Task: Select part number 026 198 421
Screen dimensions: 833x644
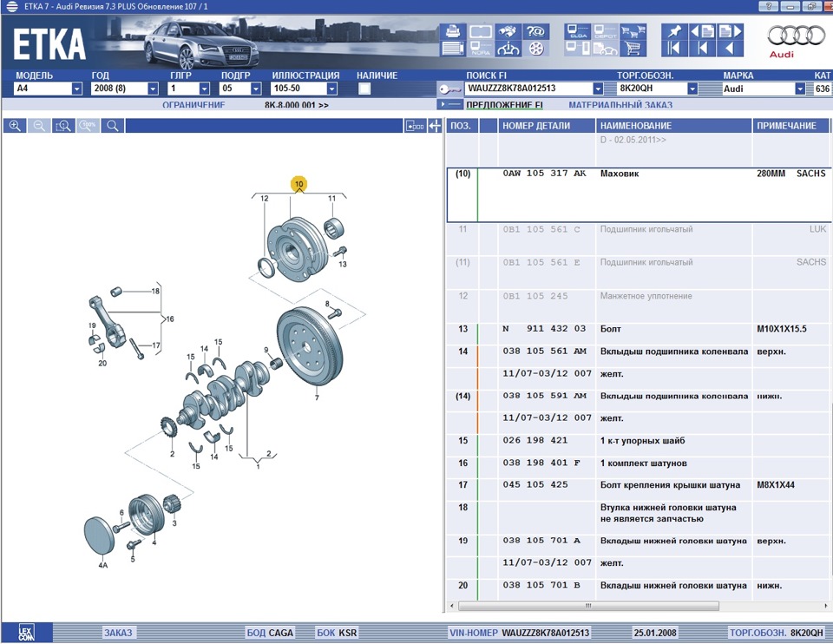Action: pos(535,441)
